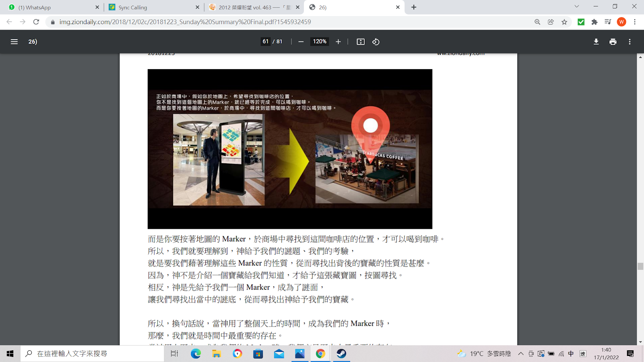This screenshot has height=362, width=644.
Task: Click the taskbar search box
Action: pos(92,354)
